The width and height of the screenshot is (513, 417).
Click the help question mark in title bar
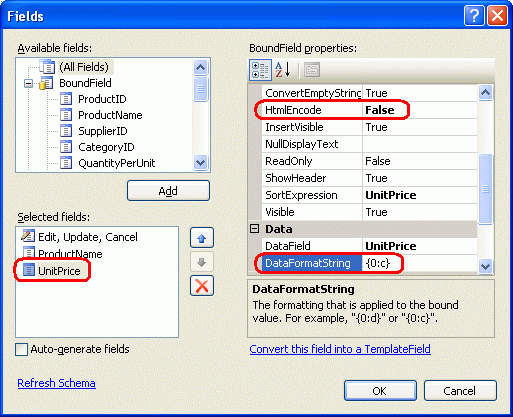[x=474, y=16]
